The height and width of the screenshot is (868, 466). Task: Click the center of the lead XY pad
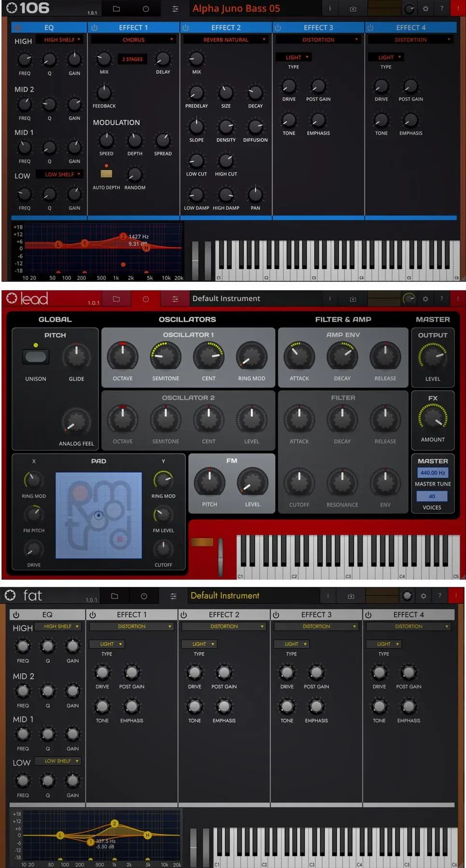(99, 515)
